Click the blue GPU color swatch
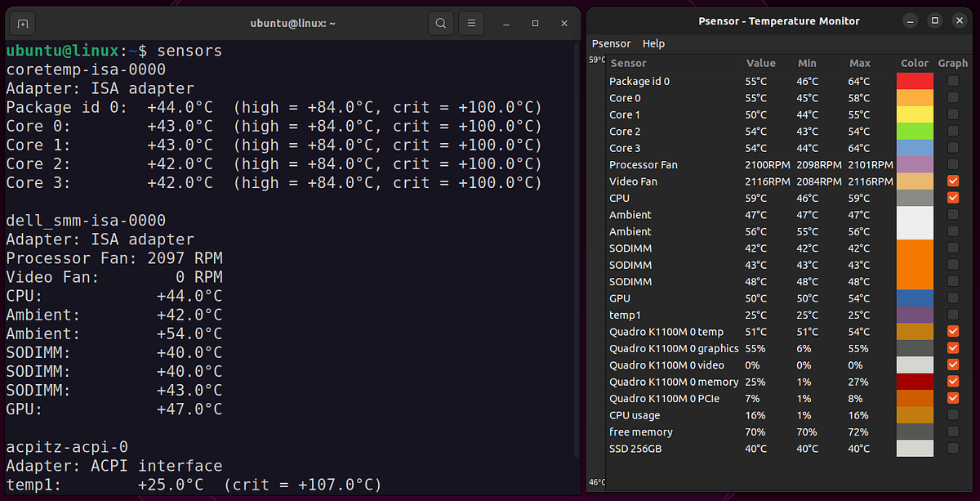 915,298
